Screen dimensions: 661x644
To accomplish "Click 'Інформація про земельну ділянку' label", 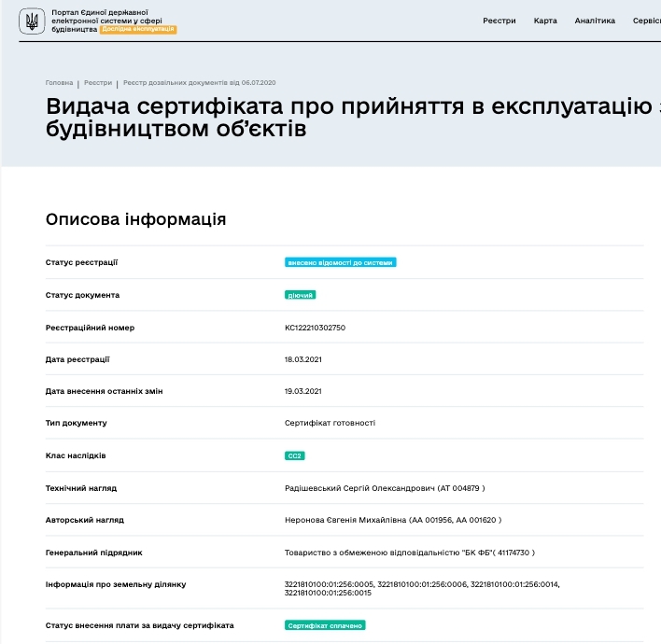I will pyautogui.click(x=116, y=584).
